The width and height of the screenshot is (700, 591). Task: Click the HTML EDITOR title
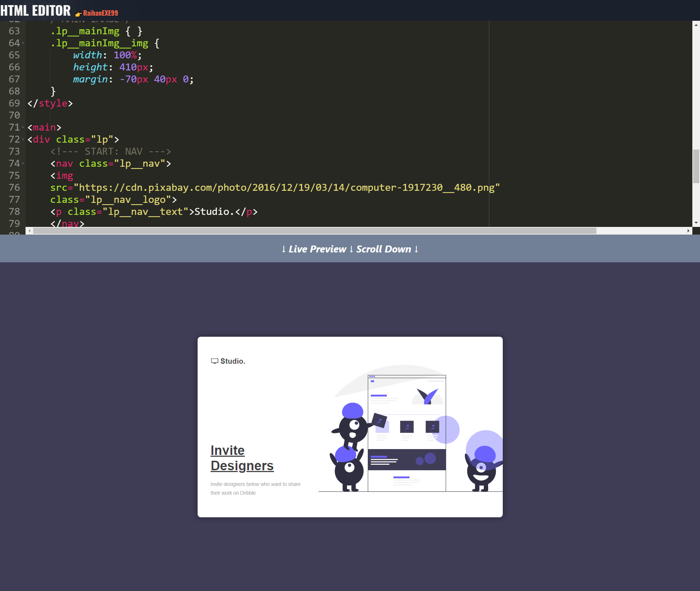pos(35,11)
